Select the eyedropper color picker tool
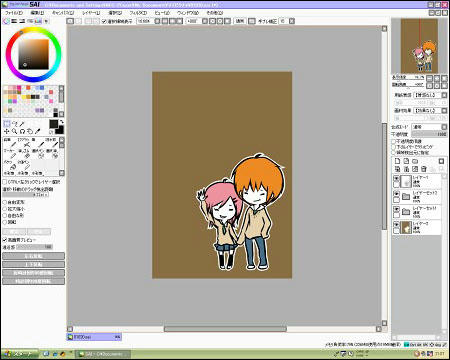 (x=38, y=131)
